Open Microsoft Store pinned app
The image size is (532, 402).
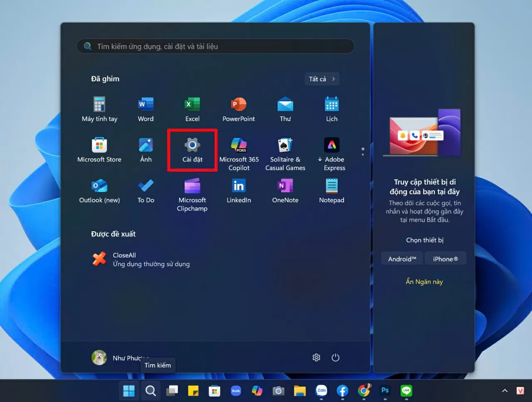[x=99, y=150]
